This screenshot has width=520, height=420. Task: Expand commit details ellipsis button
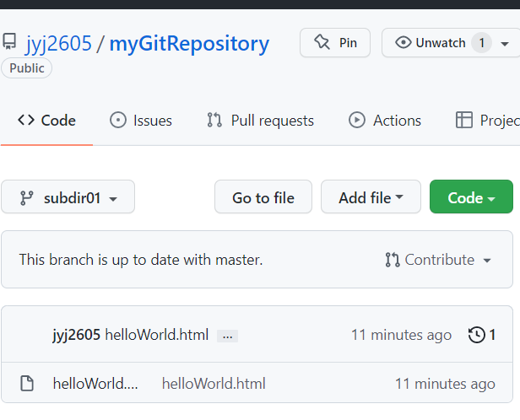click(x=228, y=336)
